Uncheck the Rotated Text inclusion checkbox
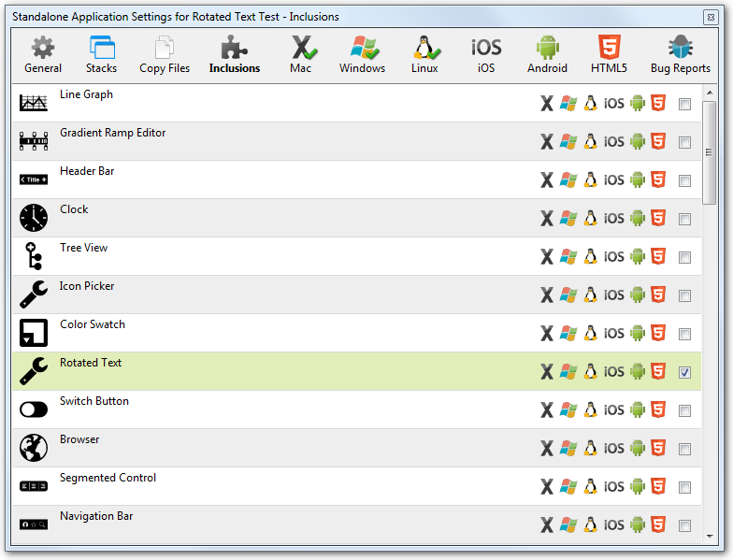This screenshot has height=560, width=733. [x=684, y=372]
